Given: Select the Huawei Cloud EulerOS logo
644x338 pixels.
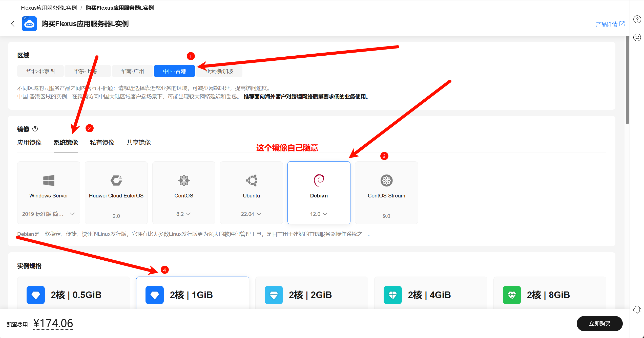Looking at the screenshot, I should (116, 181).
